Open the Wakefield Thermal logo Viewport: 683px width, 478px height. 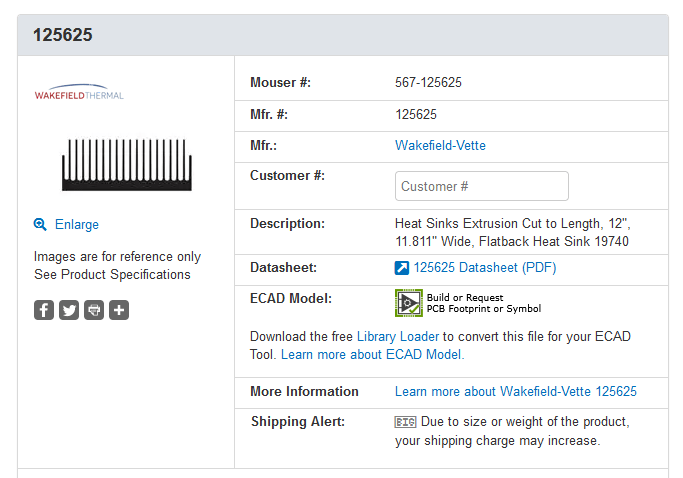pyautogui.click(x=79, y=92)
